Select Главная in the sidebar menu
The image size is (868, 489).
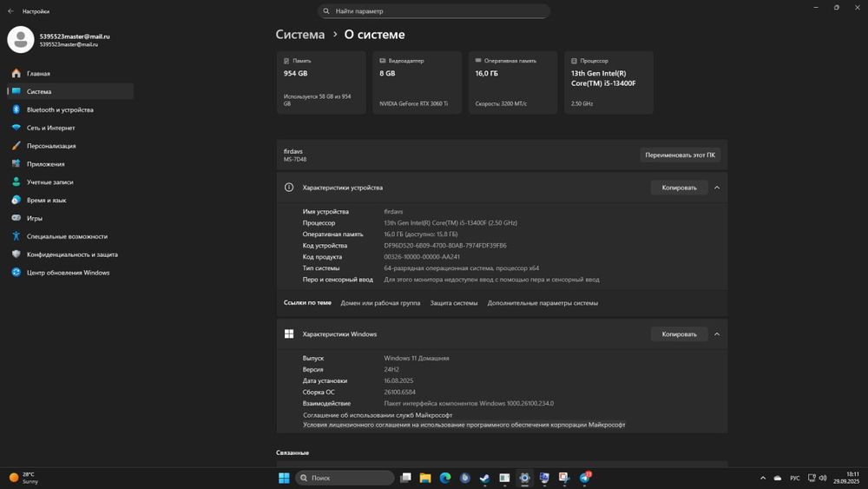[x=38, y=74]
